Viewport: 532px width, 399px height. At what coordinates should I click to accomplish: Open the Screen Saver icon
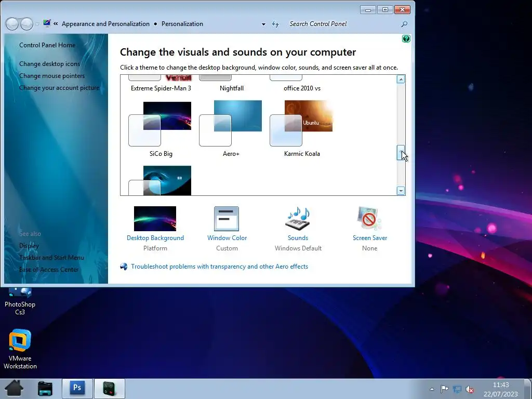pyautogui.click(x=369, y=219)
